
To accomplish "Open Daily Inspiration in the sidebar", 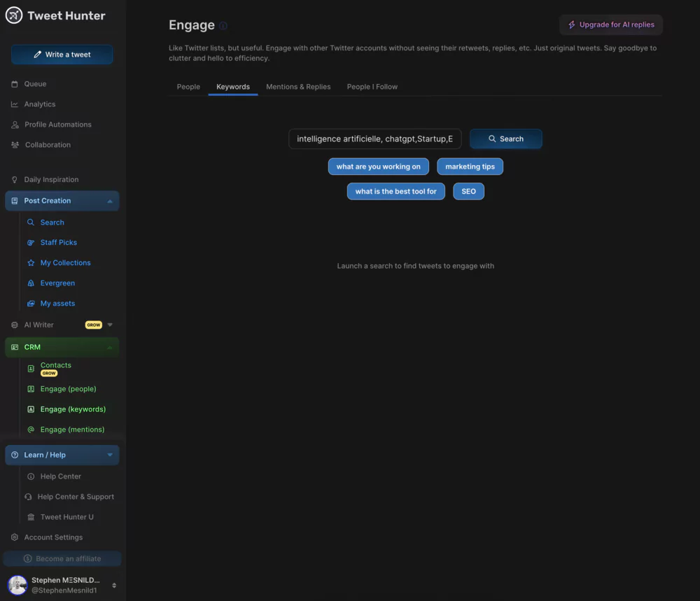I will [x=51, y=179].
